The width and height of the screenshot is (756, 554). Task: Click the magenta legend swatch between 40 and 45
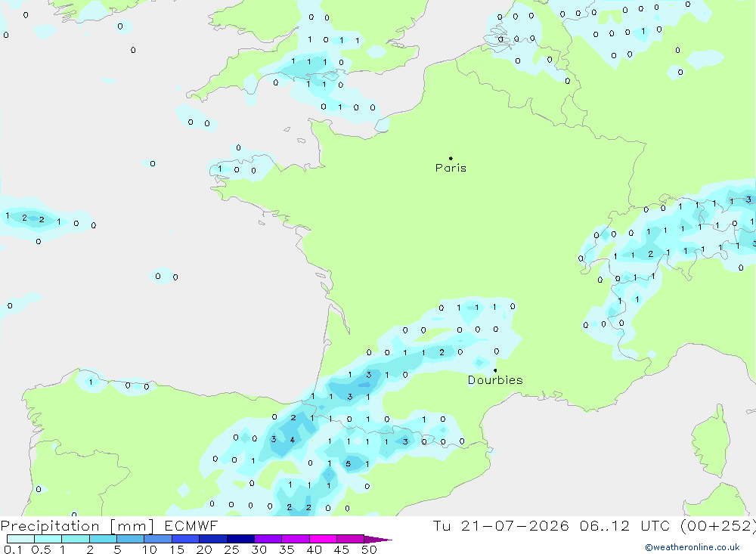[323, 539]
